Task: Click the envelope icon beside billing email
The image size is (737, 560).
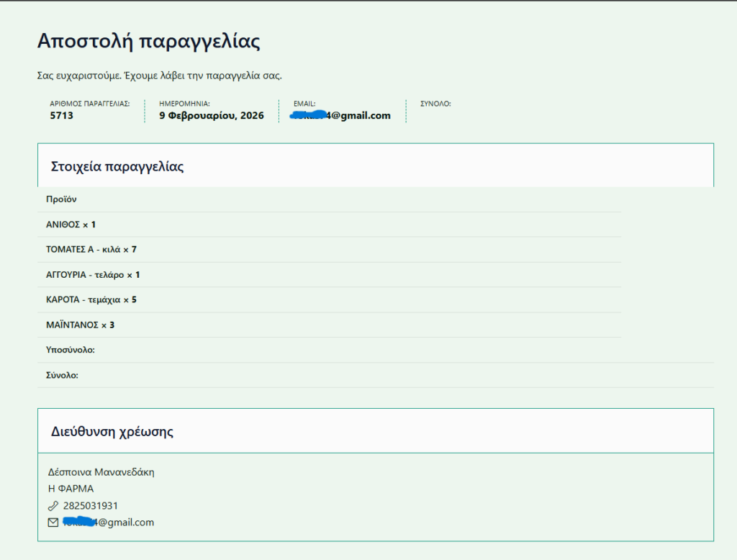Action: pos(53,523)
